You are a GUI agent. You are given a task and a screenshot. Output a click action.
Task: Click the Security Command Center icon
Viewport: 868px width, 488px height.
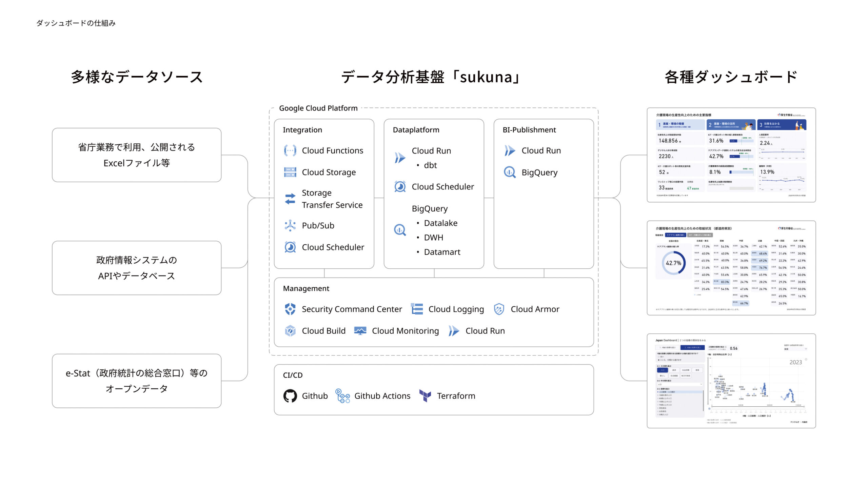point(290,309)
